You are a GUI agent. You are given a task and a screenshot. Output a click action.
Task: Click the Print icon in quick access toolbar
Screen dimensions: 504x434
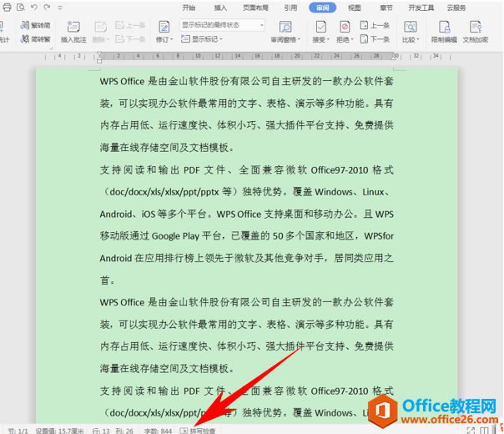[7, 7]
